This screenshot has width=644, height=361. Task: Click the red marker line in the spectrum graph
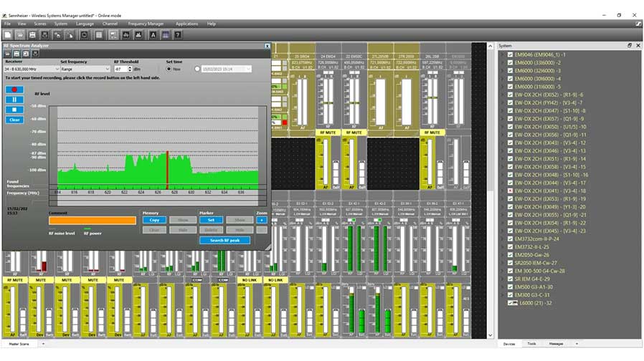167,170
